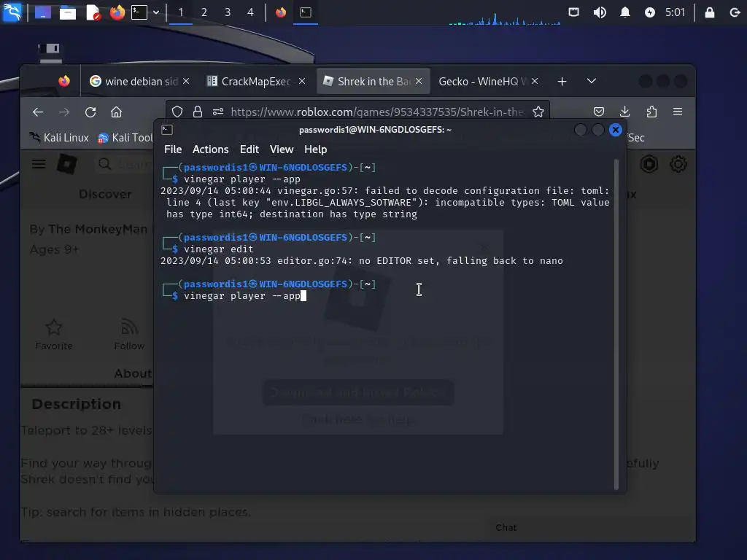View site security padlock info
Screen dimensions: 747x560
pos(198,112)
